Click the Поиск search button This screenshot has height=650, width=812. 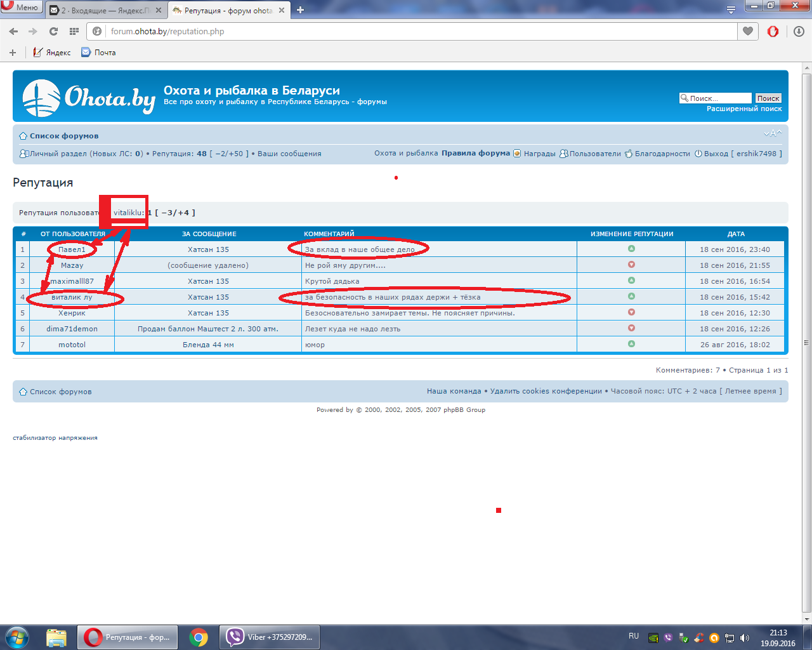[x=768, y=98]
